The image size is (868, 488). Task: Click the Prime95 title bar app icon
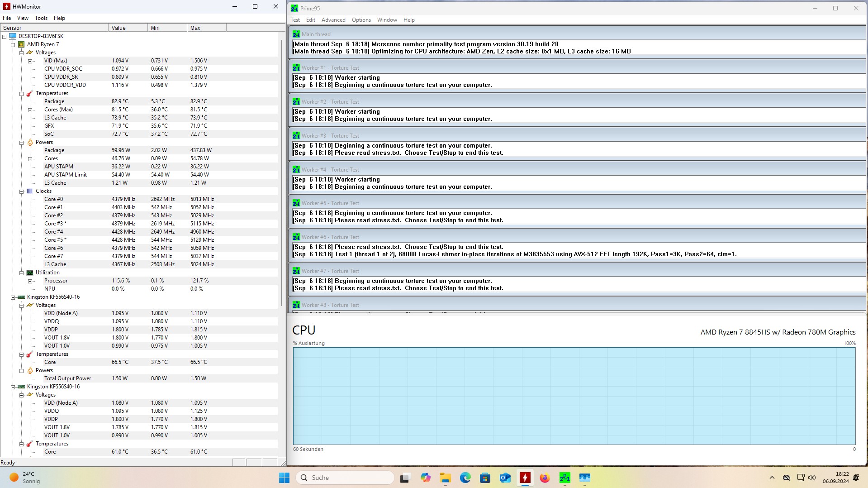pyautogui.click(x=294, y=8)
